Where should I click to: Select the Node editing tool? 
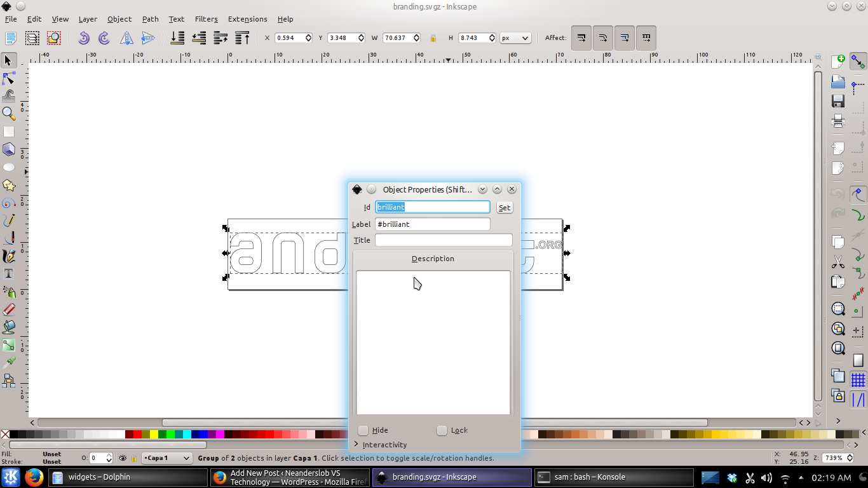pos(9,78)
